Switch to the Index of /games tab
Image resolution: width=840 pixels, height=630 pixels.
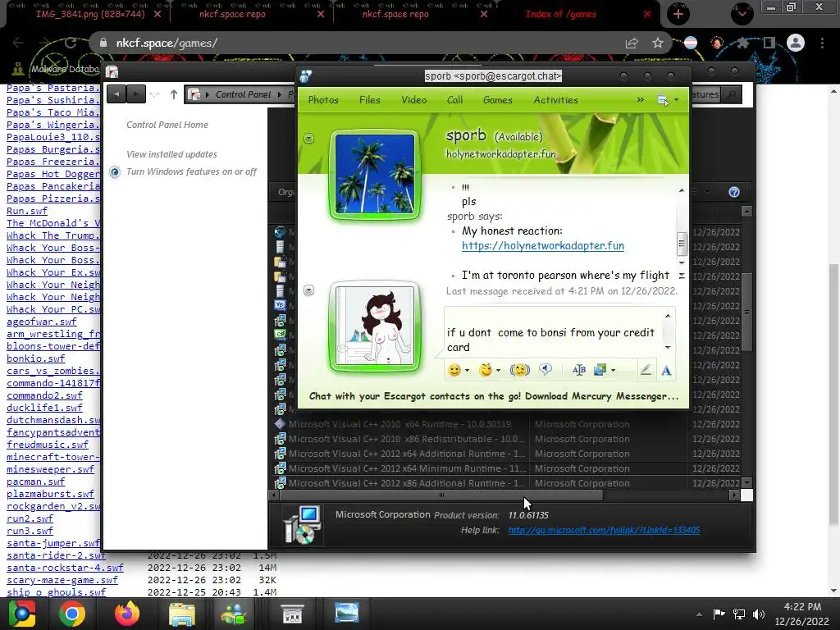(561, 14)
